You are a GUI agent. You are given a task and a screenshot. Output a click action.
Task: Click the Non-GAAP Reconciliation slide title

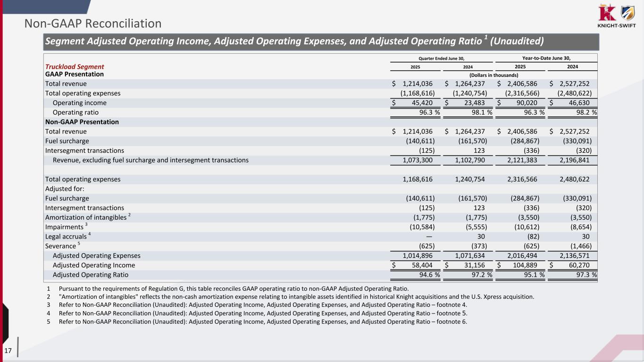(93, 23)
